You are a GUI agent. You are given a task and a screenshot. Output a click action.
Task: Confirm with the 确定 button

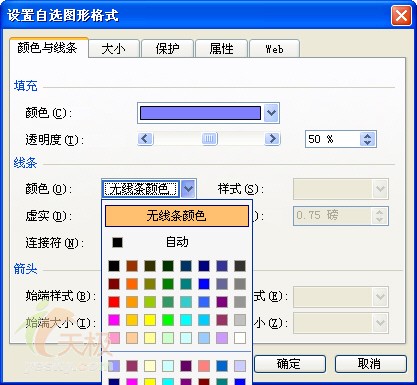[x=289, y=363]
